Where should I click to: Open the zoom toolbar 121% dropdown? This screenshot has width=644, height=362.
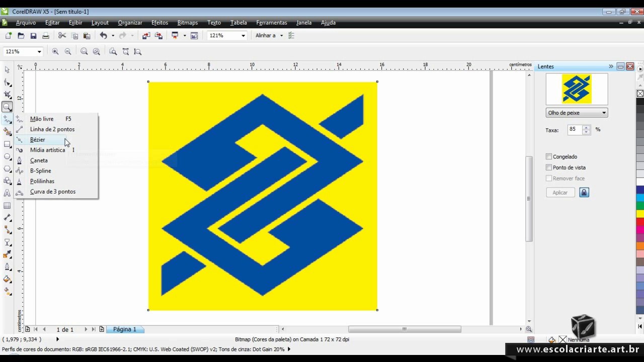pyautogui.click(x=39, y=51)
